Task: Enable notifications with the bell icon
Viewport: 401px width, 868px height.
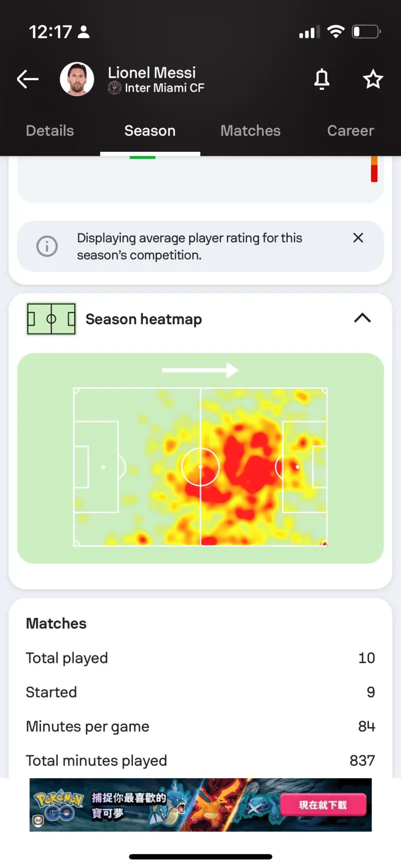Action: coord(322,79)
